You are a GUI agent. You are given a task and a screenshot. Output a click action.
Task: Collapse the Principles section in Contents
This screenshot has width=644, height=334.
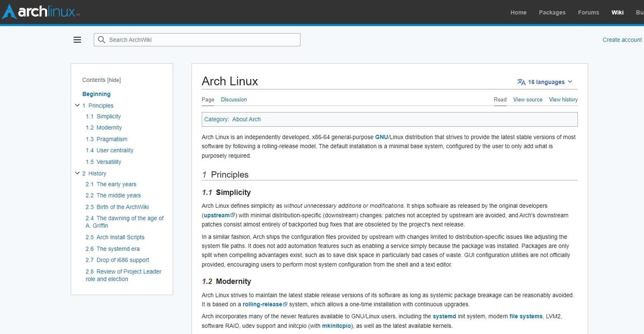point(77,105)
